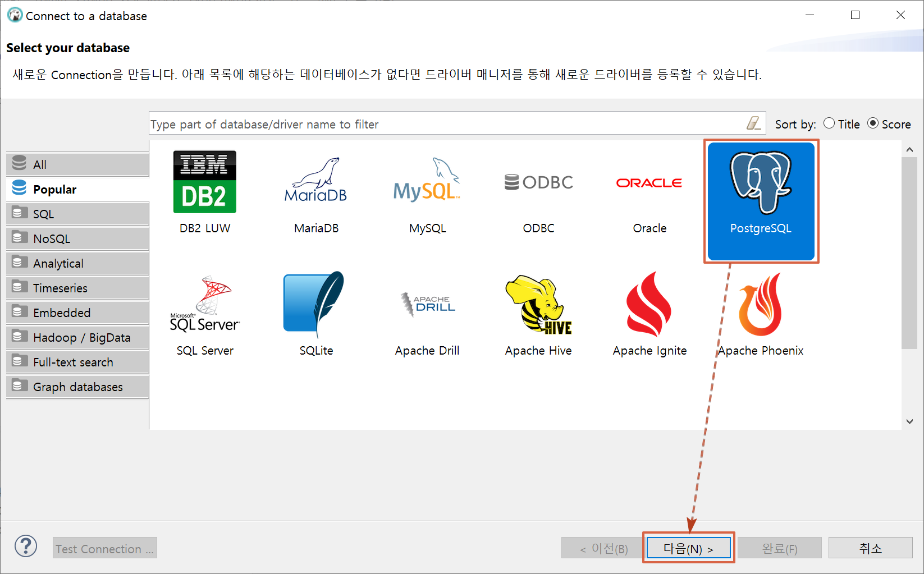The image size is (924, 574).
Task: Sort databases by Title
Action: [x=841, y=124]
